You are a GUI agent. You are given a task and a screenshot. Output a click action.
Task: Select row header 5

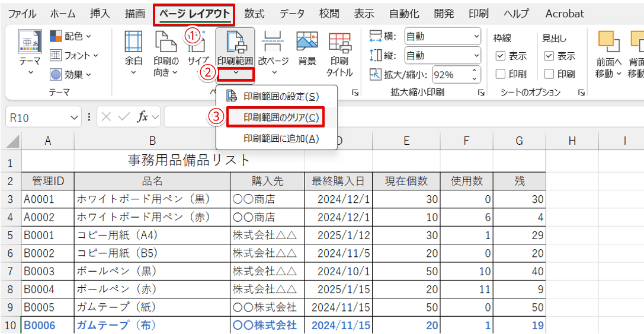11,236
